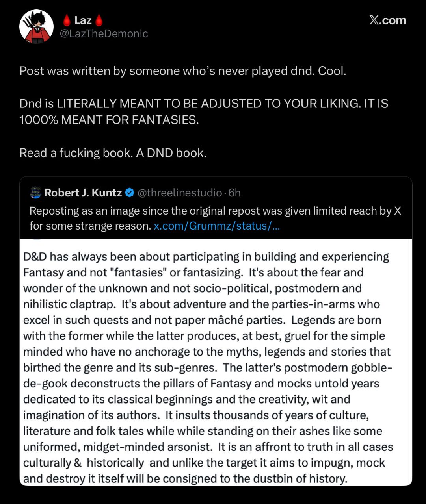Image resolution: width=426 pixels, height=504 pixels.
Task: Click the 'Dnd is LITERALLY MEANT' paragraph
Action: 204,111
